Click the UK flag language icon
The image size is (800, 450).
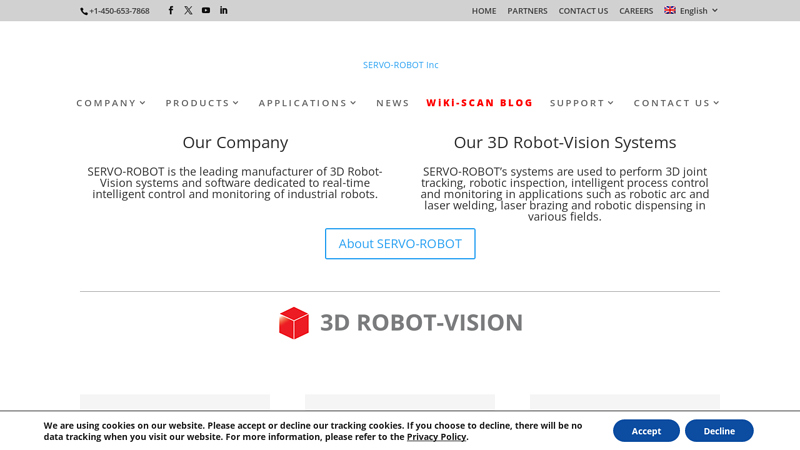[670, 10]
